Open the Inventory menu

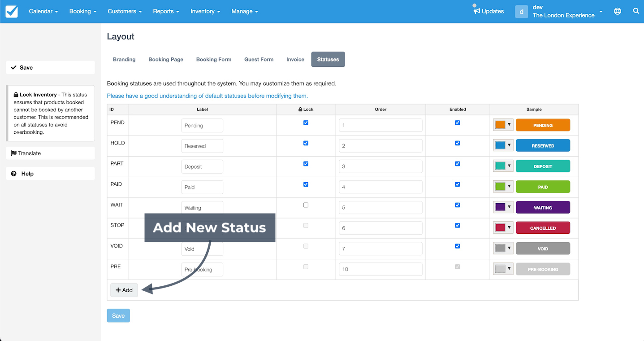(x=205, y=11)
